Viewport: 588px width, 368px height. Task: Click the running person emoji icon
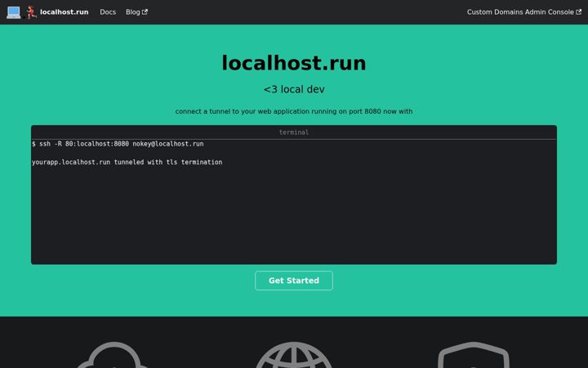(x=32, y=12)
